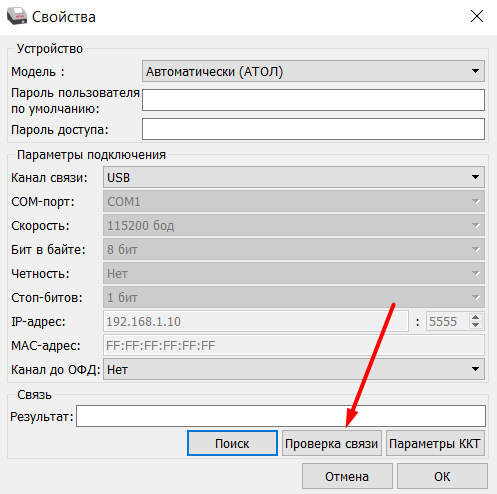Click the printer icon in title bar
The width and height of the screenshot is (497, 494).
click(x=17, y=16)
